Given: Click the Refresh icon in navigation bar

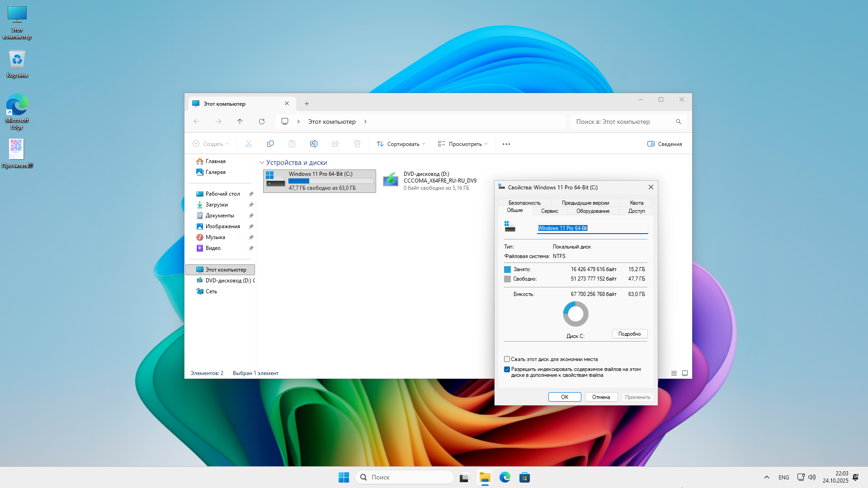Looking at the screenshot, I should point(261,122).
